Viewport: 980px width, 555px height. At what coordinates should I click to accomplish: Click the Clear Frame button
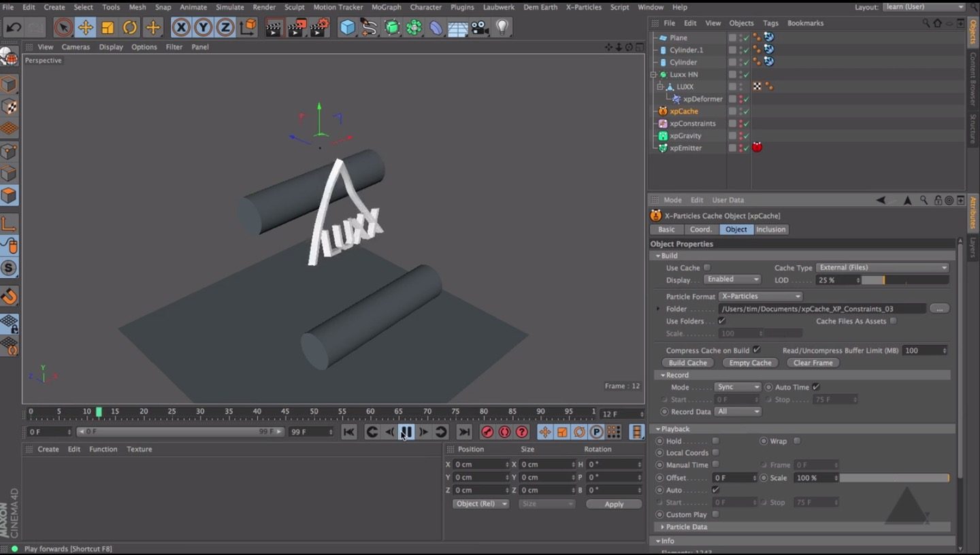813,363
